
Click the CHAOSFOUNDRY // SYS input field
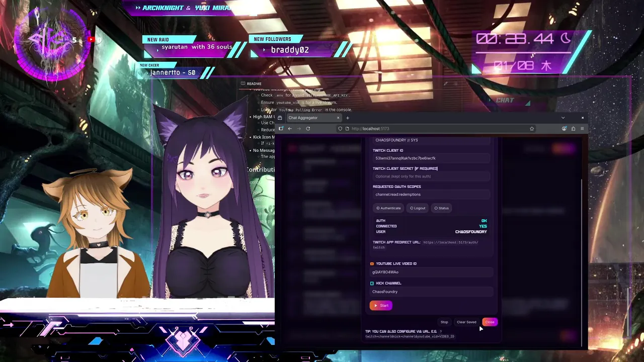431,140
